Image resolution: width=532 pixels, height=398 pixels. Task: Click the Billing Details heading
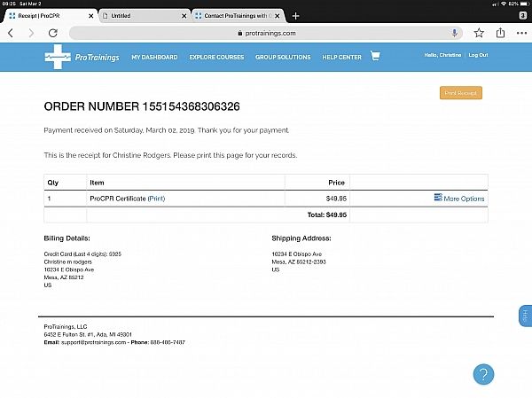point(66,238)
